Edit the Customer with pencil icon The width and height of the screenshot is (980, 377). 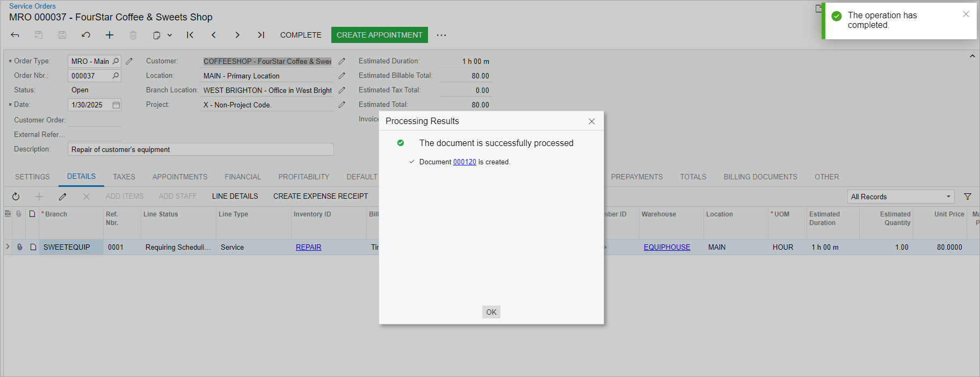click(x=342, y=61)
